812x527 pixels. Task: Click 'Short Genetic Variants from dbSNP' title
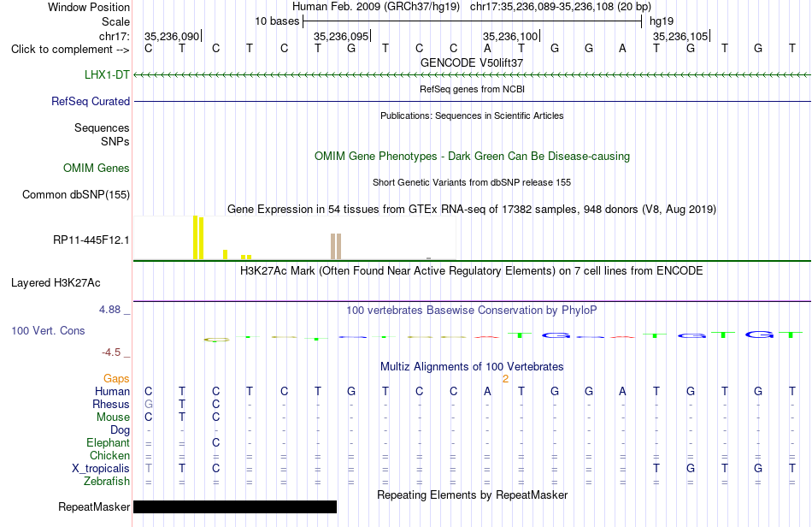pyautogui.click(x=472, y=182)
